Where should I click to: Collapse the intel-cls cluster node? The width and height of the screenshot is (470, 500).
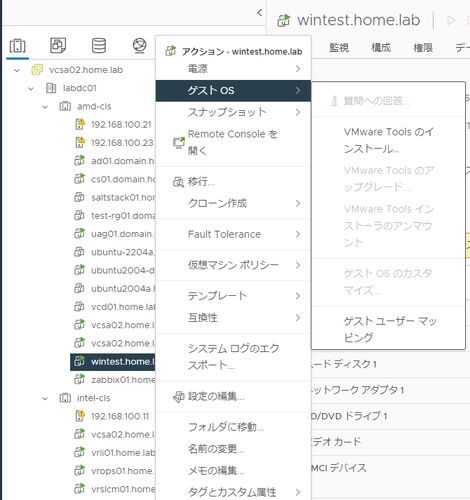(x=45, y=398)
